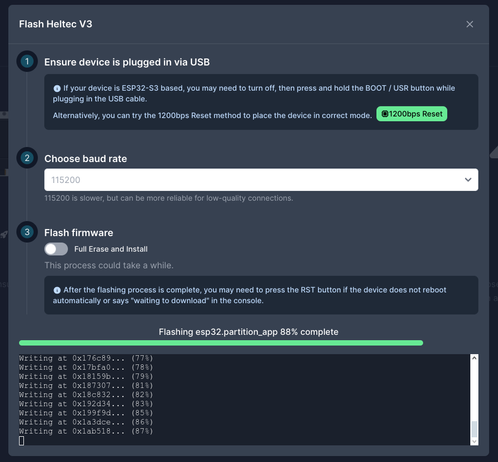
Task: Click the '115200 is slower' helper text
Action: click(x=169, y=198)
